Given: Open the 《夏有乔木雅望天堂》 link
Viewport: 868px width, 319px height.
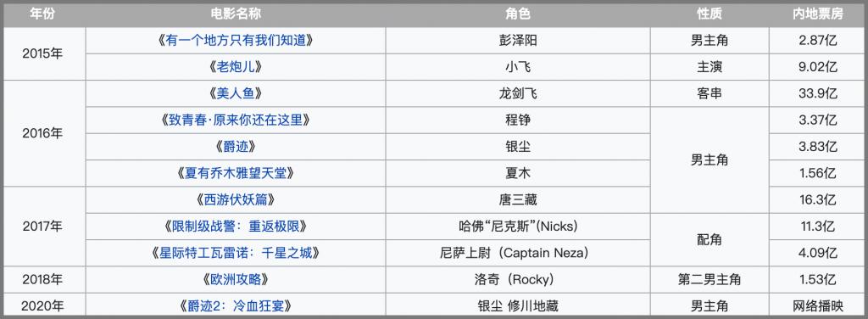Looking at the screenshot, I should (236, 173).
